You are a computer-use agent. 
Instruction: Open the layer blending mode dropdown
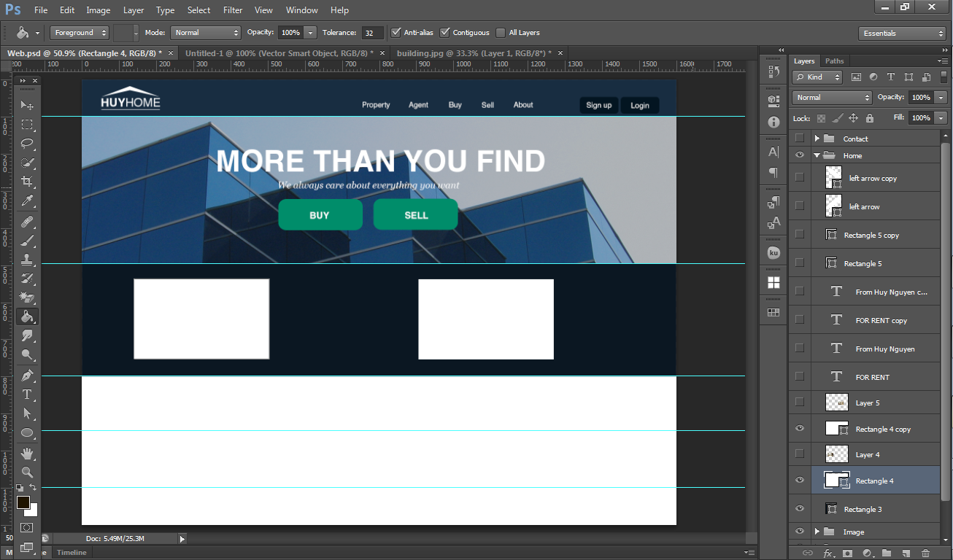click(x=832, y=98)
